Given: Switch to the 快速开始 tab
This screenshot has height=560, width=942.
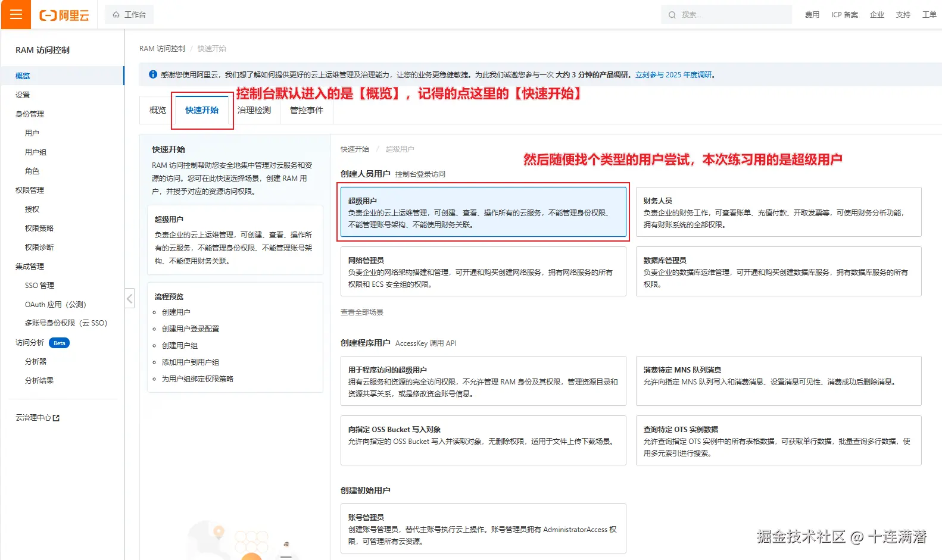Looking at the screenshot, I should pyautogui.click(x=202, y=110).
